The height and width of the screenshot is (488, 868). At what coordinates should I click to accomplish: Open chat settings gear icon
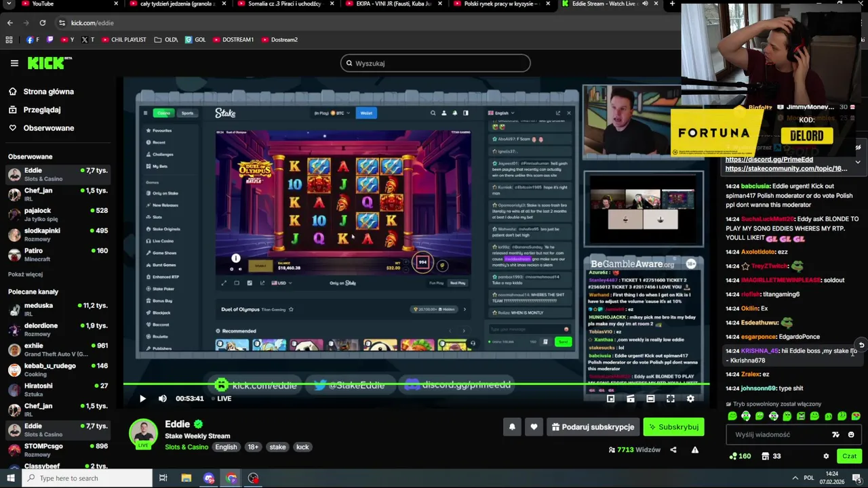[x=826, y=456]
